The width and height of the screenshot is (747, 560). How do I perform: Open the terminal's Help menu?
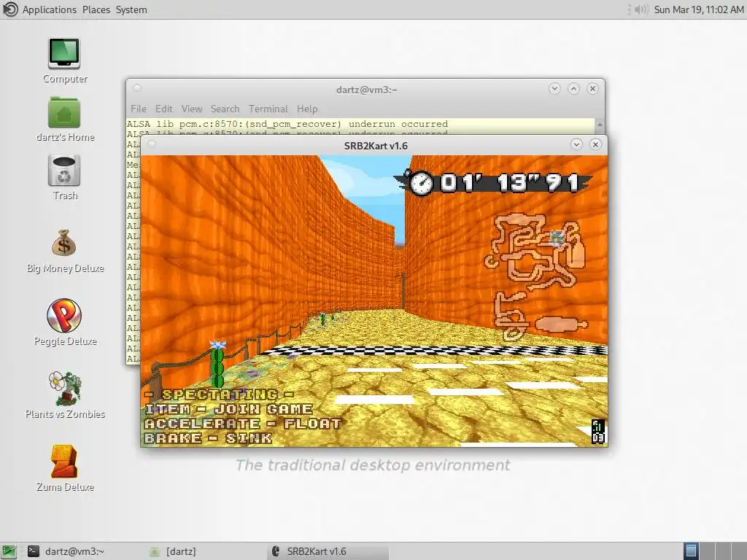tap(307, 109)
